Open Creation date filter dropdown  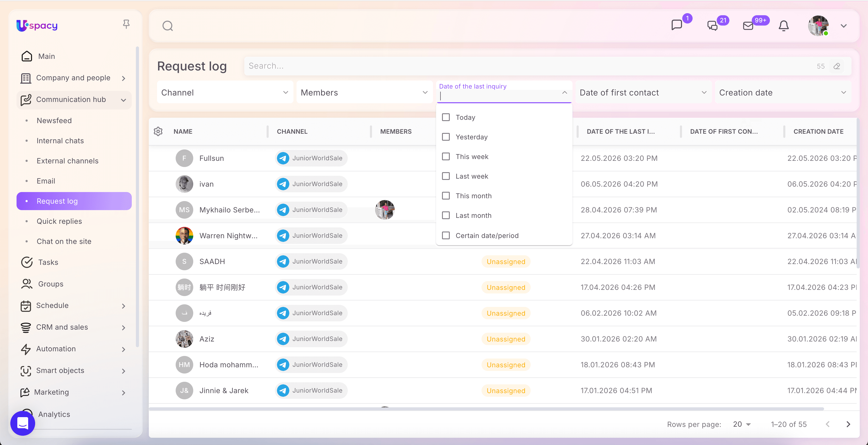pos(783,93)
